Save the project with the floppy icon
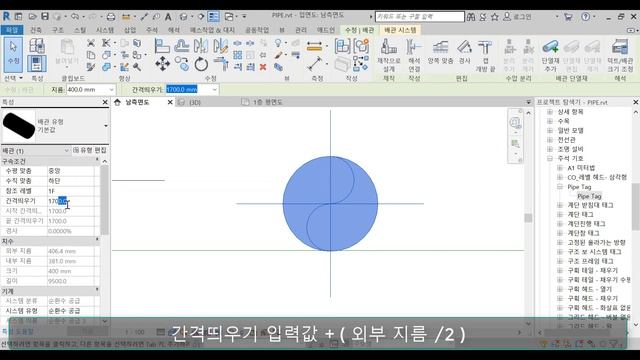The image size is (640, 360). coord(44,16)
